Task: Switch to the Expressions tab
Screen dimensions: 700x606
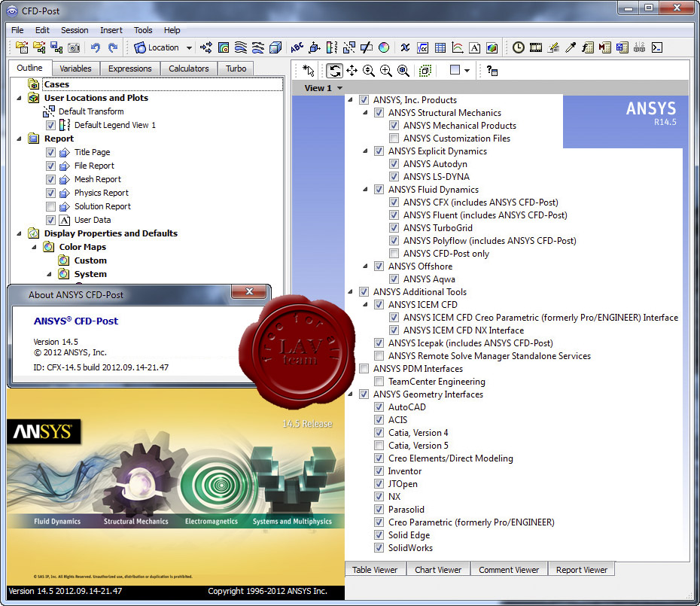Action: pyautogui.click(x=130, y=69)
